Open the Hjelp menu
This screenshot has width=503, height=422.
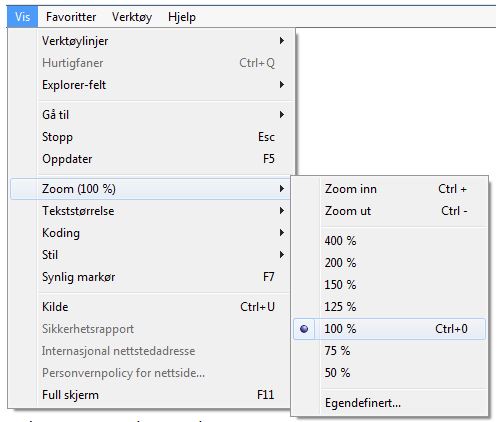click(x=182, y=17)
